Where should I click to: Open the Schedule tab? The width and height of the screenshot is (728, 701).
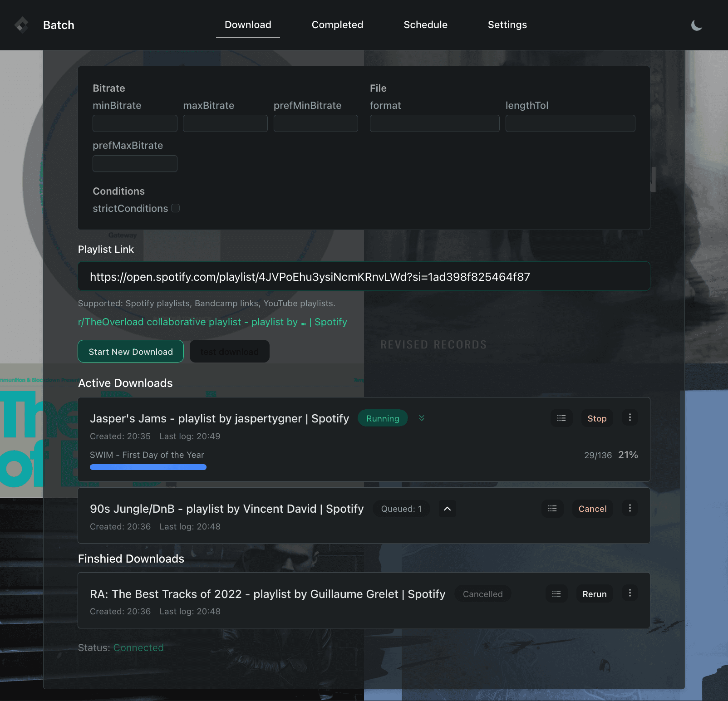click(x=425, y=25)
